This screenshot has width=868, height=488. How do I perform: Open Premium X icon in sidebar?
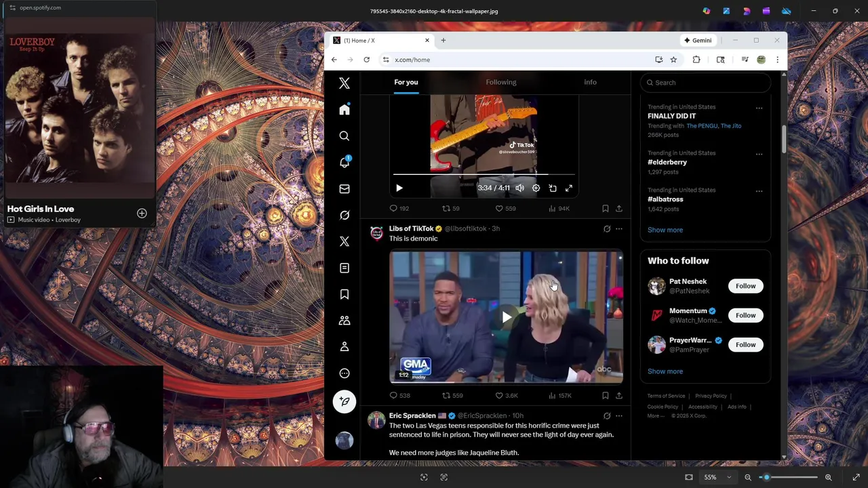pos(344,241)
